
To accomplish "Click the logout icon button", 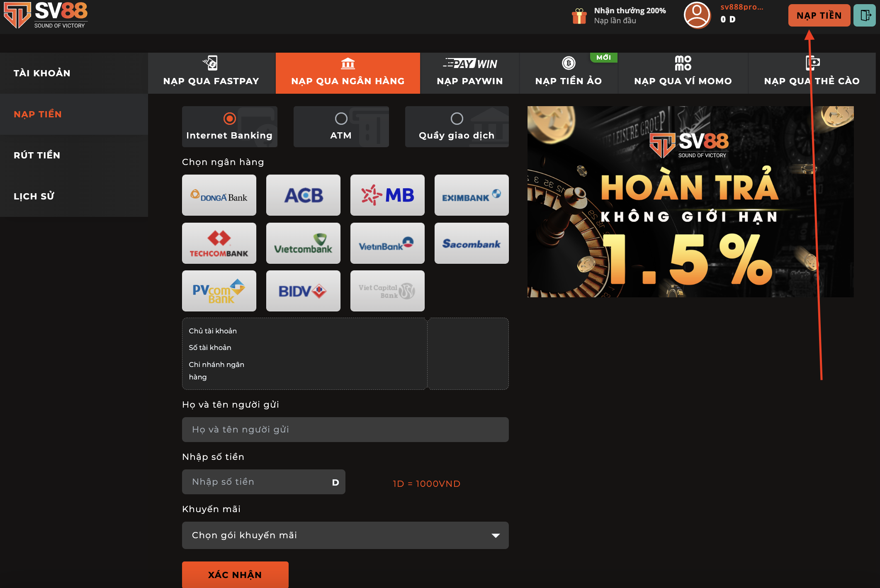I will [865, 15].
